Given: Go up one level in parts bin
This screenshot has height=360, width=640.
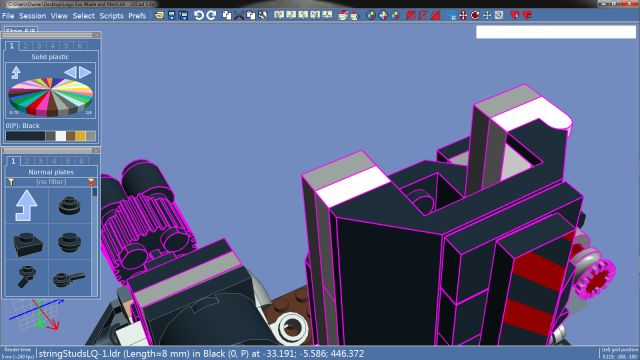Looking at the screenshot, I should pyautogui.click(x=27, y=205).
